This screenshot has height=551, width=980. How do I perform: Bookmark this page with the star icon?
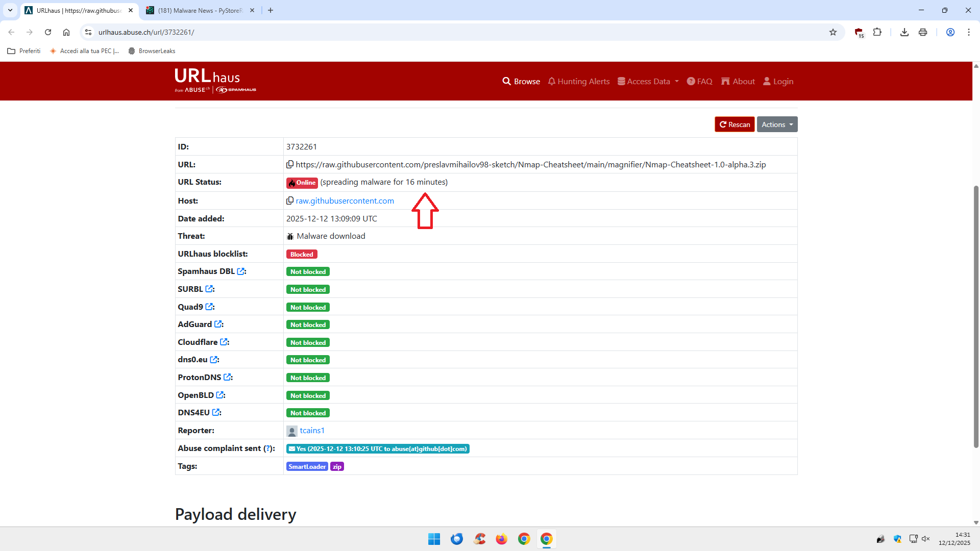coord(833,32)
